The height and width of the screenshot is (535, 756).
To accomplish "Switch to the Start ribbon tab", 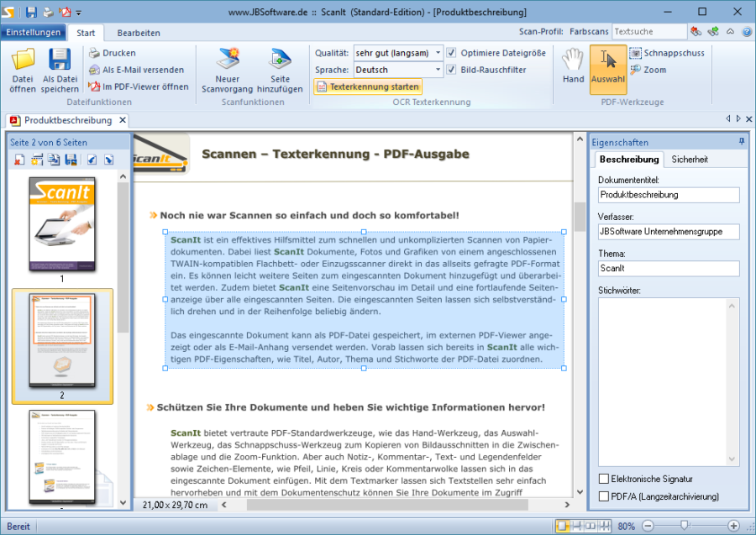I will (x=86, y=33).
